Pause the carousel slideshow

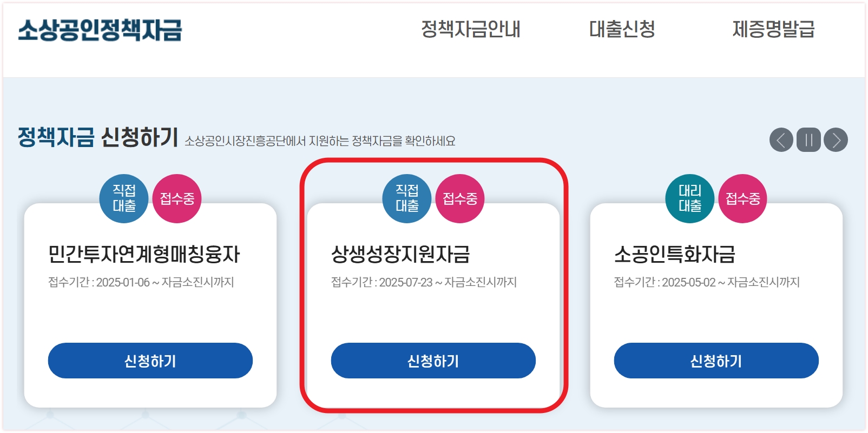[x=808, y=139]
